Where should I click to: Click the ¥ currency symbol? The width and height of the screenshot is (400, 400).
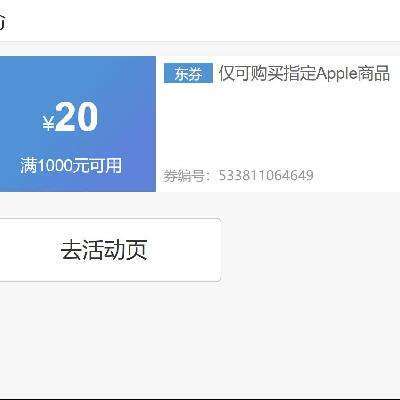click(48, 123)
